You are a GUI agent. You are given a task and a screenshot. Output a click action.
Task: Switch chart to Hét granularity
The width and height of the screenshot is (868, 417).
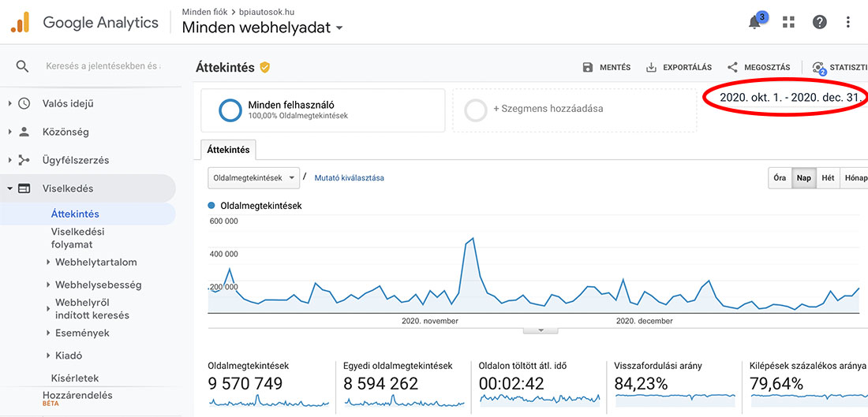click(x=828, y=178)
